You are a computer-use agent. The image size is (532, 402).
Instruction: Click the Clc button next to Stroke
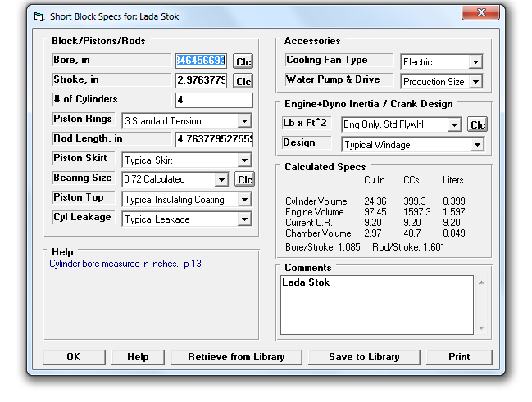point(243,81)
